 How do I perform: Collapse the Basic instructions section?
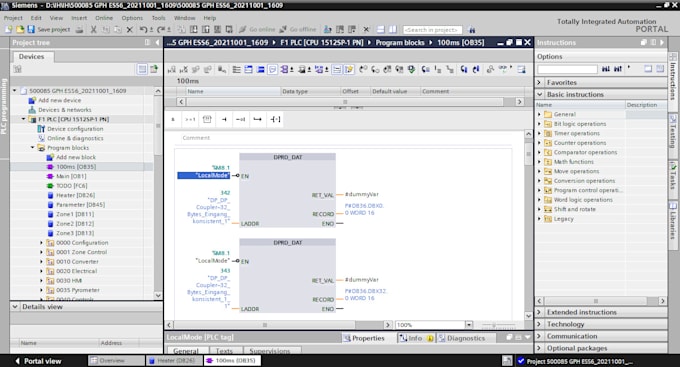(x=539, y=94)
